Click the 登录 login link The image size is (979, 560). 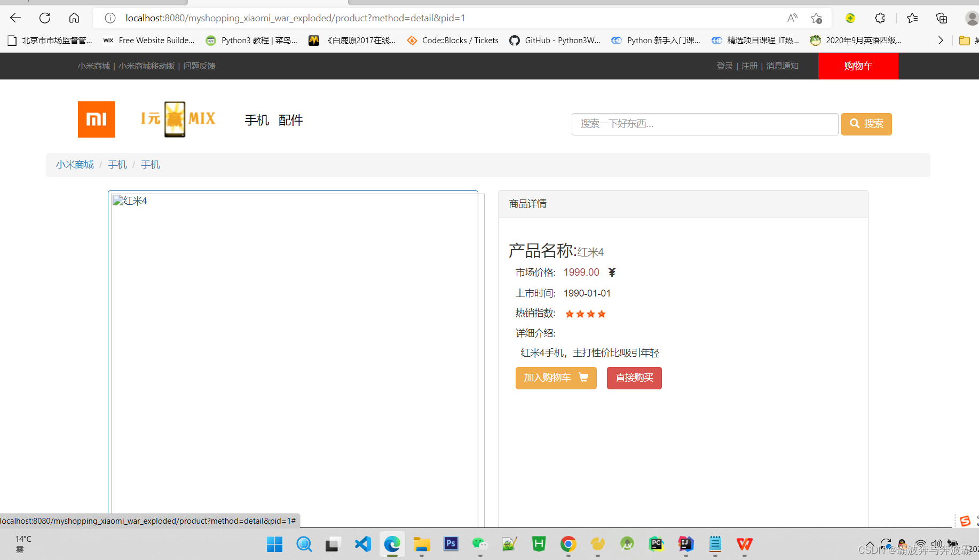click(x=724, y=66)
